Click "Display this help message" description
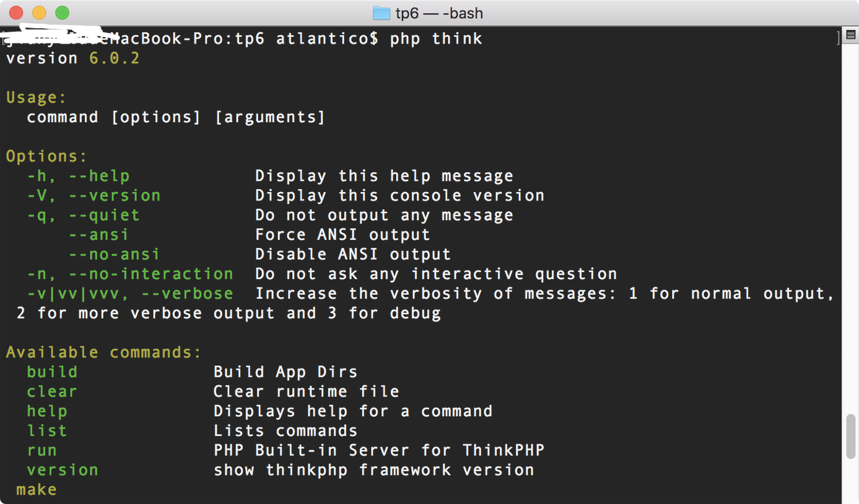The width and height of the screenshot is (859, 504). (x=384, y=176)
